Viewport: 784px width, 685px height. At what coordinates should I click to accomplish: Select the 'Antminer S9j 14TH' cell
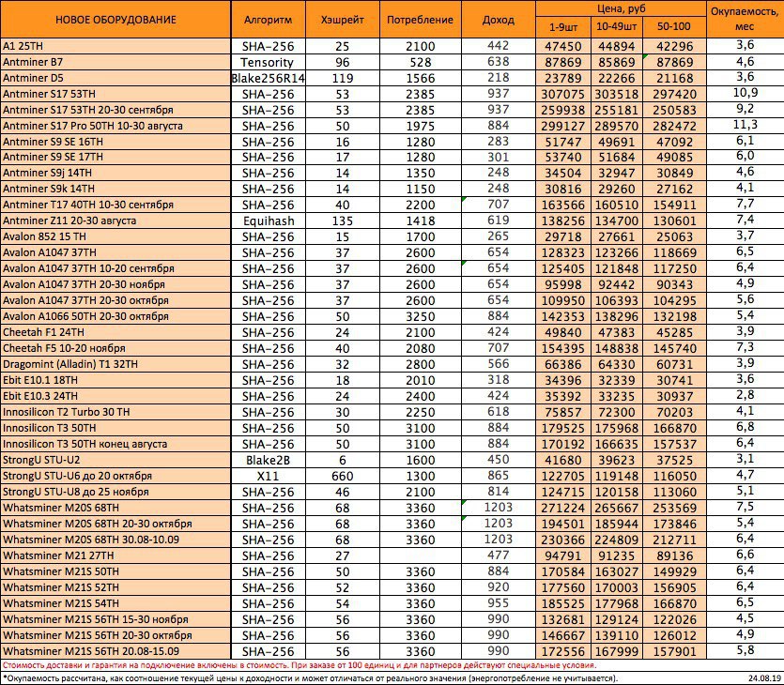click(x=115, y=173)
